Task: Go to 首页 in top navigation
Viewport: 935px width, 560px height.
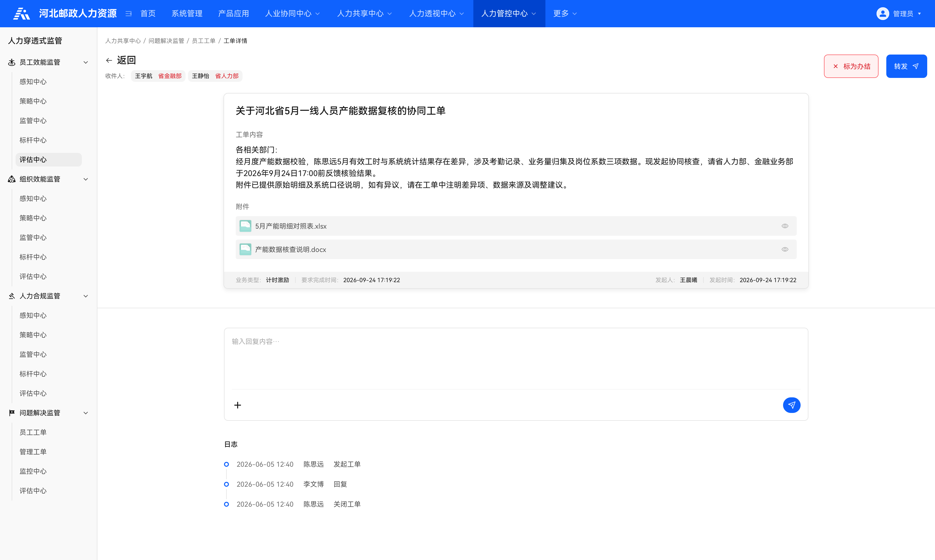Action: pyautogui.click(x=148, y=14)
